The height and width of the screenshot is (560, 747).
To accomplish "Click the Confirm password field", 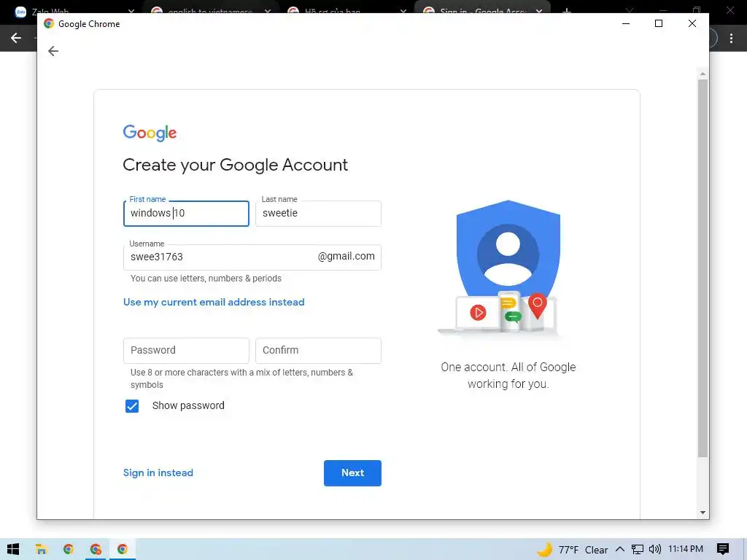I will [x=318, y=351].
